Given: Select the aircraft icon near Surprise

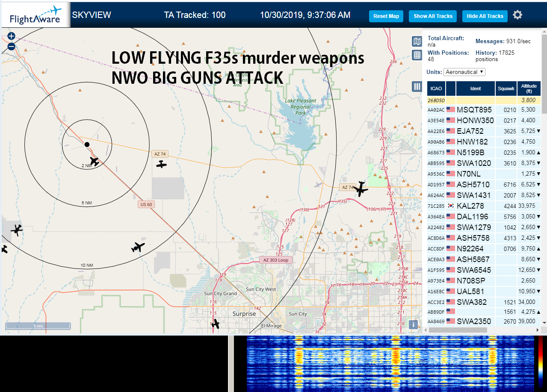Looking at the screenshot, I should click(x=215, y=324).
